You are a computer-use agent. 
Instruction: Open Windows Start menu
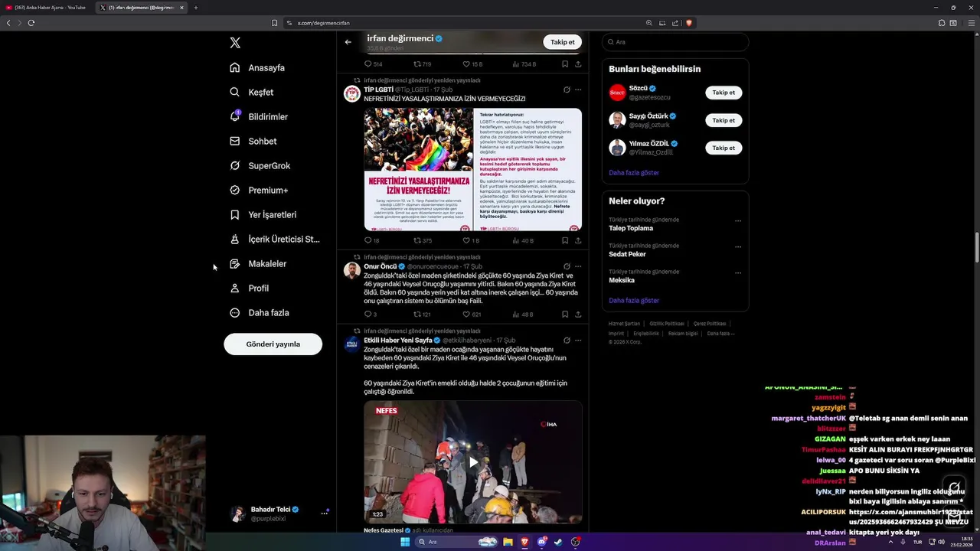405,542
